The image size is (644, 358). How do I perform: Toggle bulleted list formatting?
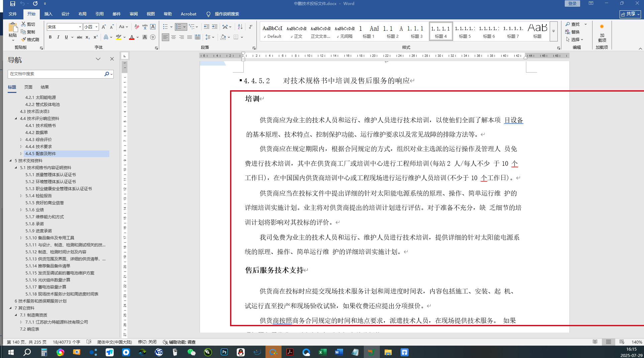click(165, 27)
